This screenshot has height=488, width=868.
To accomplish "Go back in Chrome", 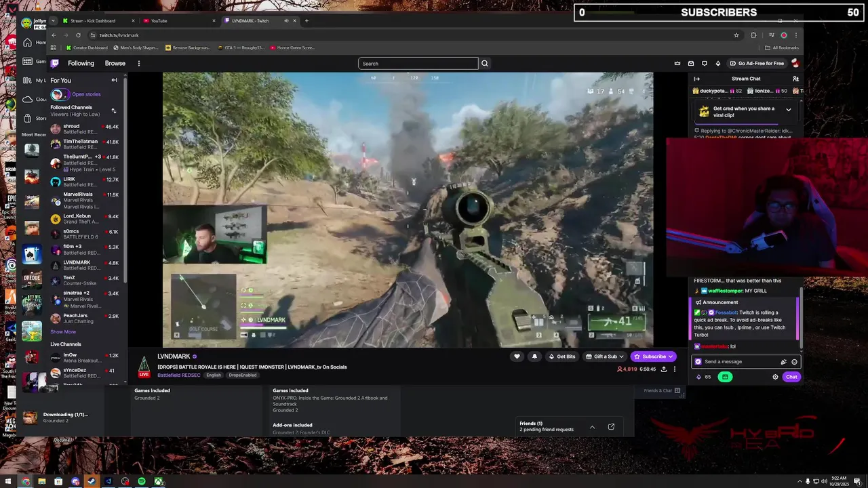I will [x=54, y=35].
